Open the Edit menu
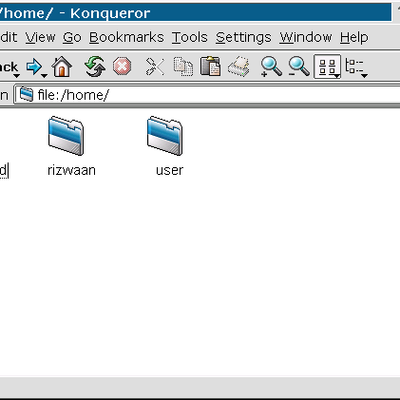The width and height of the screenshot is (400, 400). (x=9, y=37)
